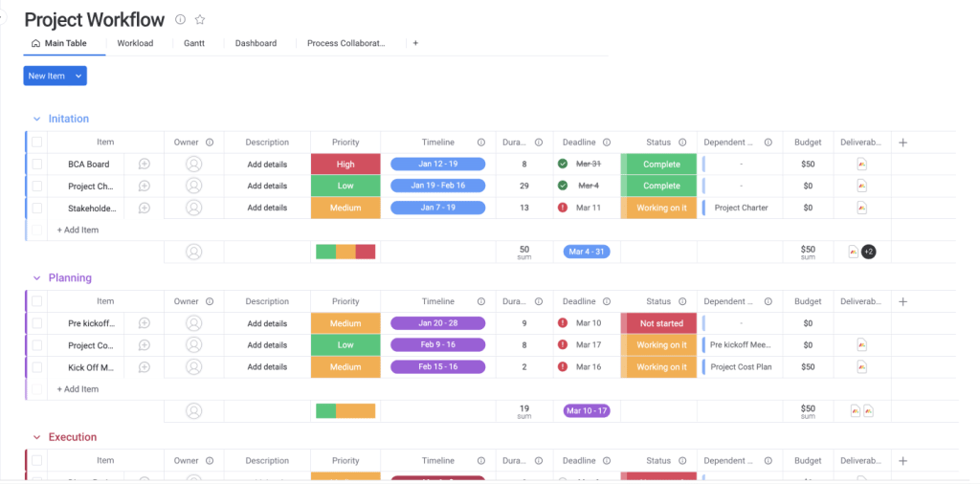980x484 pixels.
Task: Collapse the Initation group chevron
Action: (x=37, y=119)
